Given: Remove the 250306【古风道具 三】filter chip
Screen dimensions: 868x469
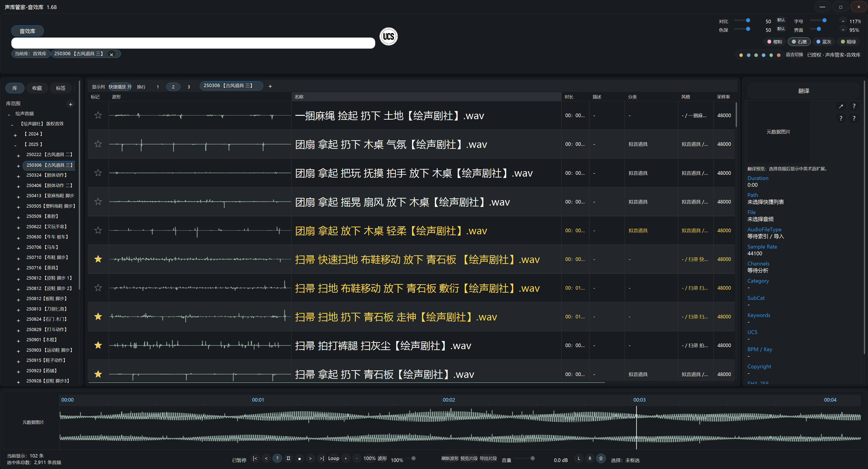Looking at the screenshot, I should click(x=111, y=54).
